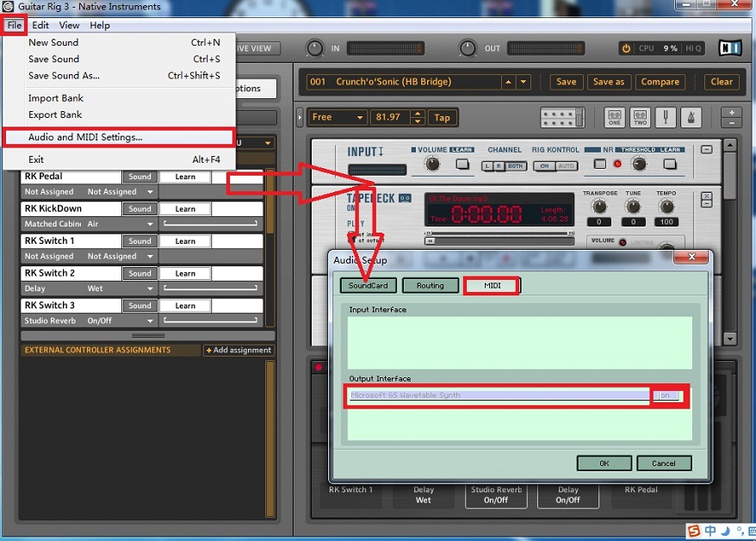Click the RK Switch 2 range slider
This screenshot has width=756, height=541.
tap(210, 288)
